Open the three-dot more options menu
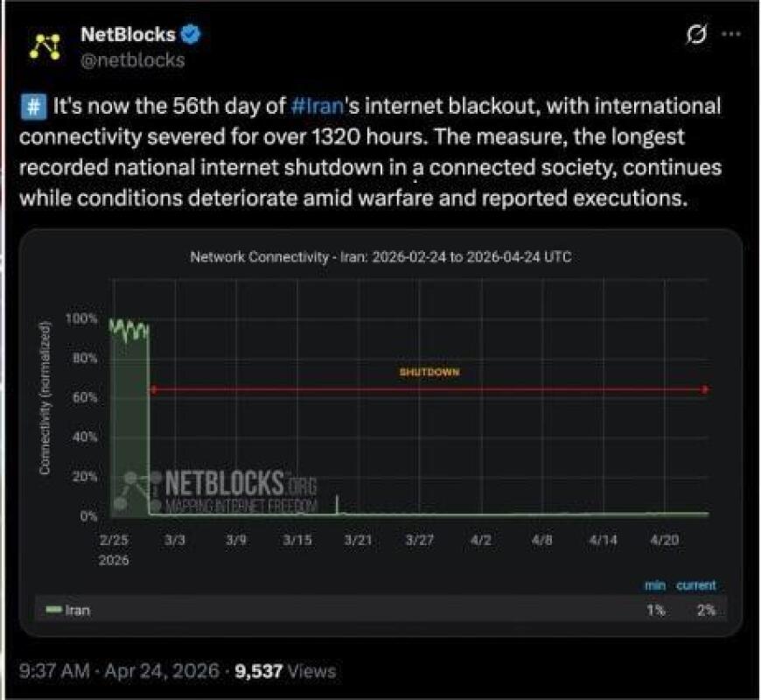Screen dimensions: 761x700 click(x=729, y=35)
